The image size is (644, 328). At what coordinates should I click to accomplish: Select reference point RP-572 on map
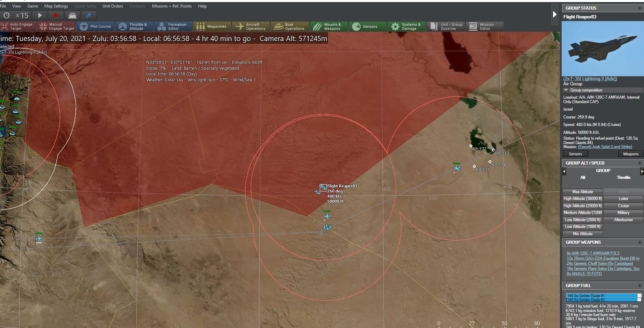point(471,146)
